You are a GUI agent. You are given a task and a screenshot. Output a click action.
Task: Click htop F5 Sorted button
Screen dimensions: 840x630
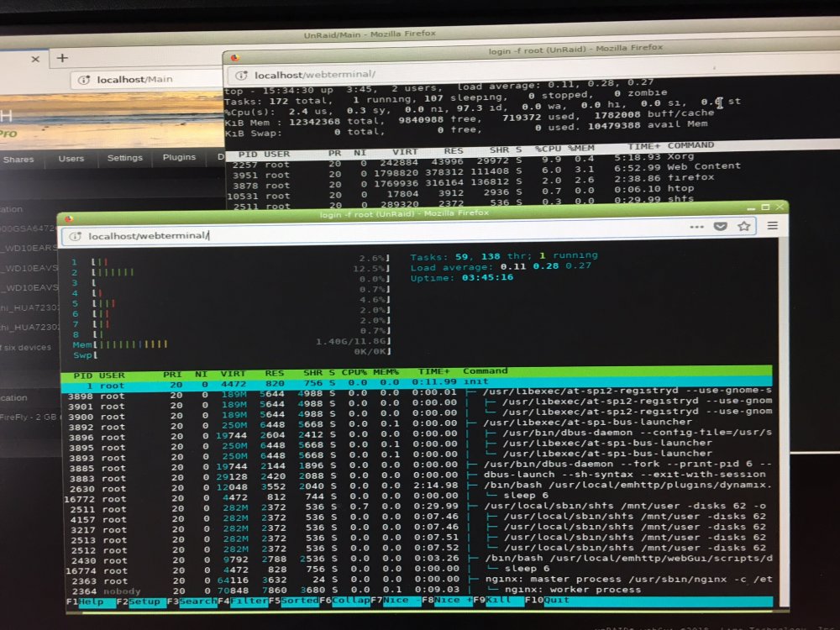[293, 601]
